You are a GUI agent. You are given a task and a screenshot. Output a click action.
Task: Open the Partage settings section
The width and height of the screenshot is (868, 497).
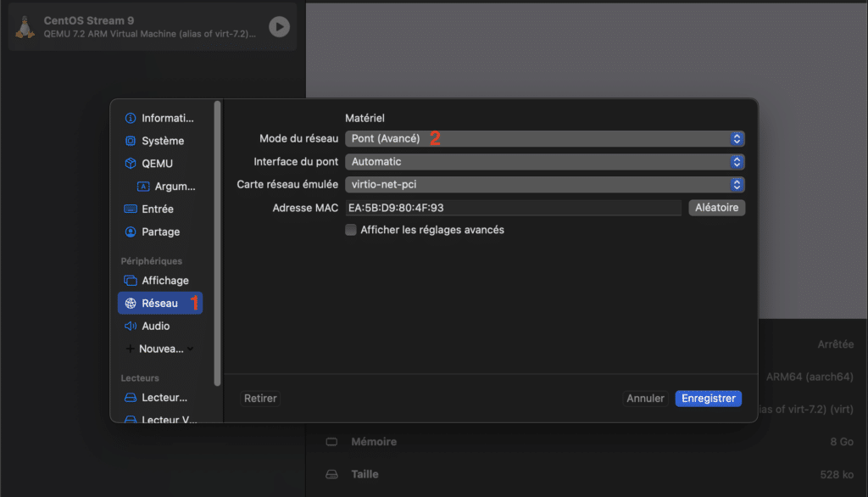tap(160, 232)
